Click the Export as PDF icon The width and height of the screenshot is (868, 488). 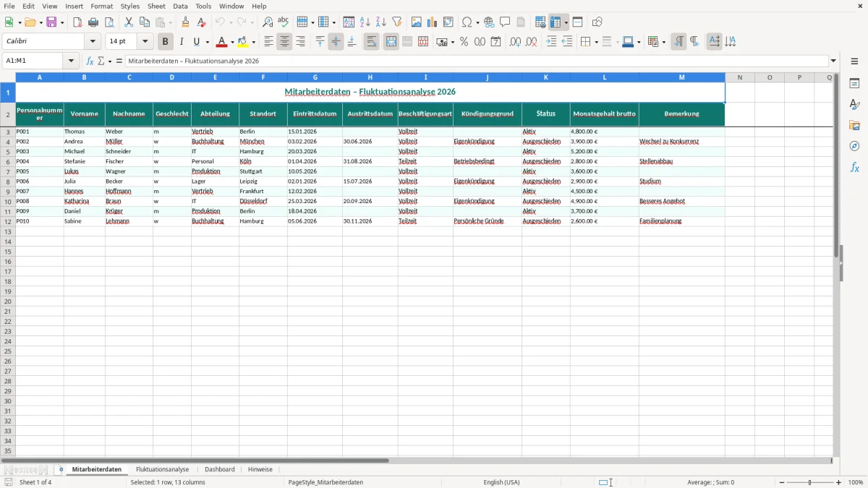coord(77,22)
